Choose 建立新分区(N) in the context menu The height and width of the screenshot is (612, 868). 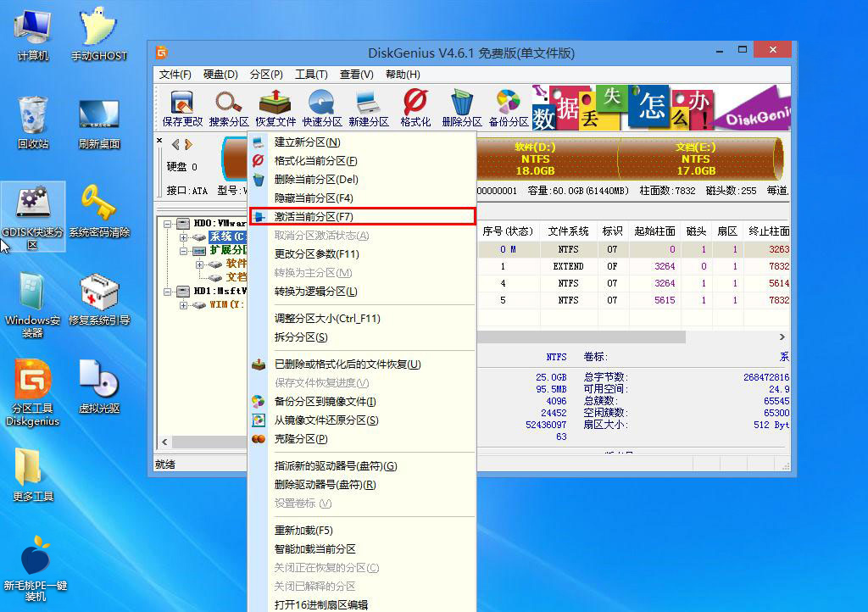click(363, 142)
